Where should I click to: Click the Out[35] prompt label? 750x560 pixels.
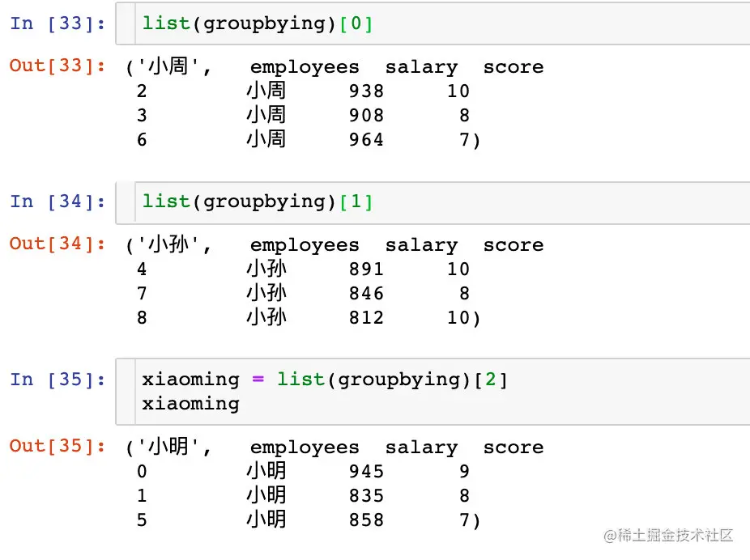(x=58, y=446)
